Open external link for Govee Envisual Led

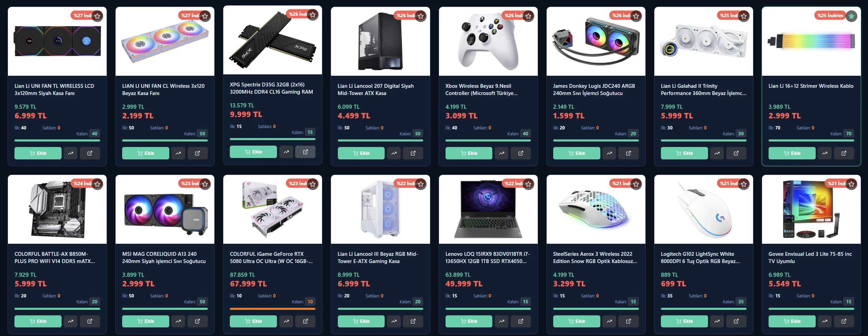point(844,321)
